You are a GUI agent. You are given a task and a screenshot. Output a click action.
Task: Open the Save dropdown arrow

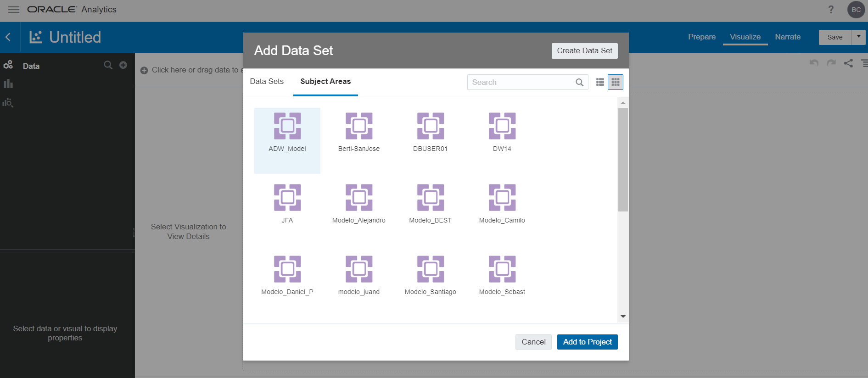[858, 37]
